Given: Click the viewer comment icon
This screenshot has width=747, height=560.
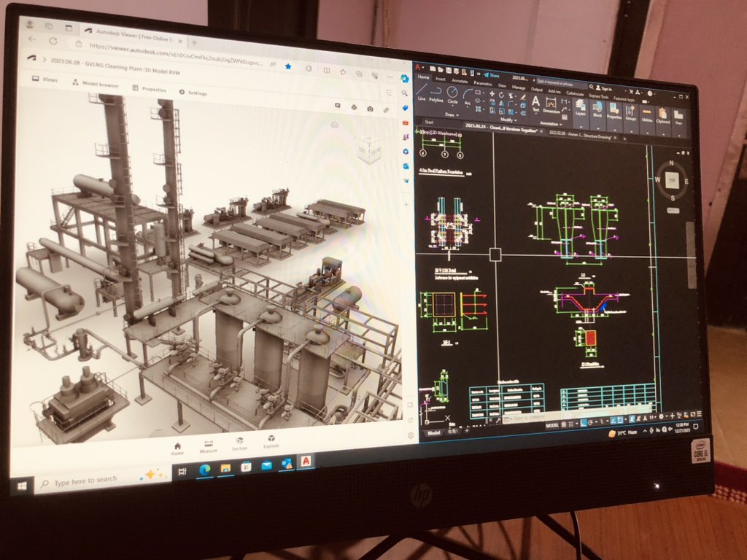Looking at the screenshot, I should click(x=338, y=106).
